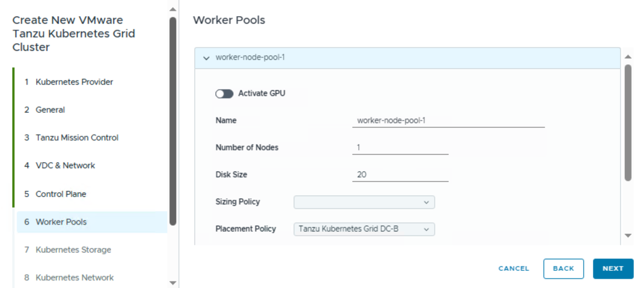Open the Sizing Policy dropdown
Image resolution: width=644 pixels, height=288 pixels.
pos(364,202)
